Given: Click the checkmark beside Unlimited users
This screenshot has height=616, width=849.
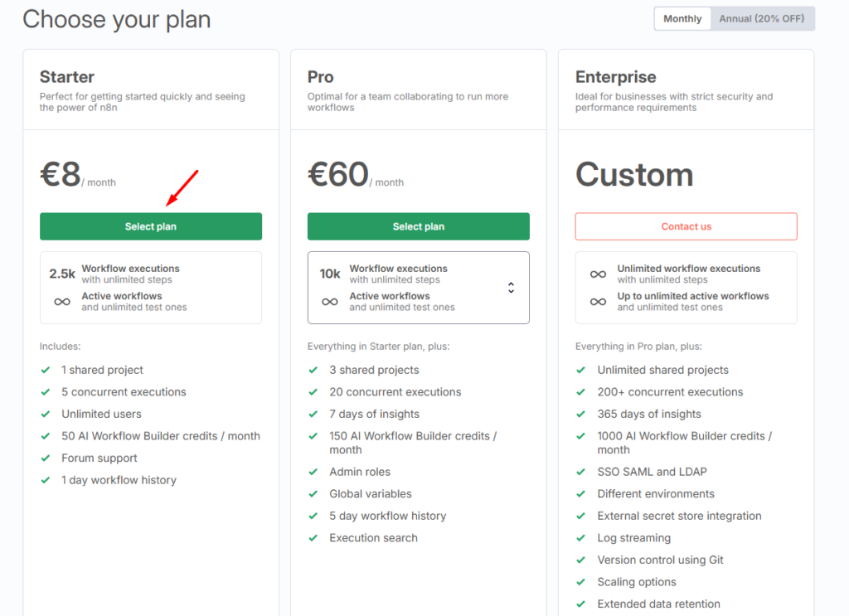Looking at the screenshot, I should 45,415.
